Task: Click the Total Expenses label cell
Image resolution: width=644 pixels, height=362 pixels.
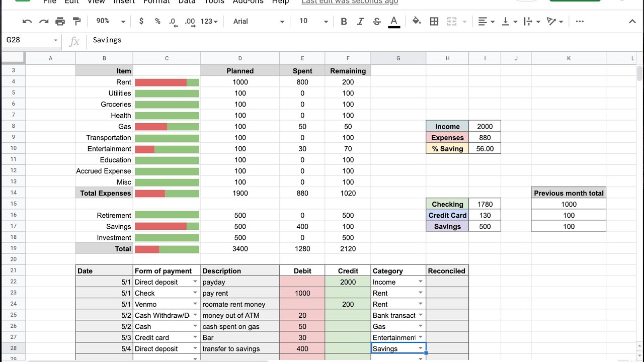Action: click(104, 193)
